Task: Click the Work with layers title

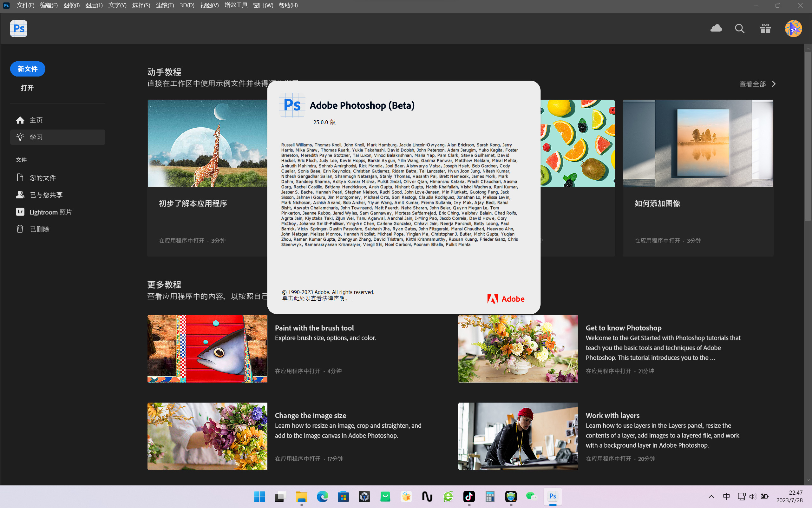Action: [x=612, y=416]
